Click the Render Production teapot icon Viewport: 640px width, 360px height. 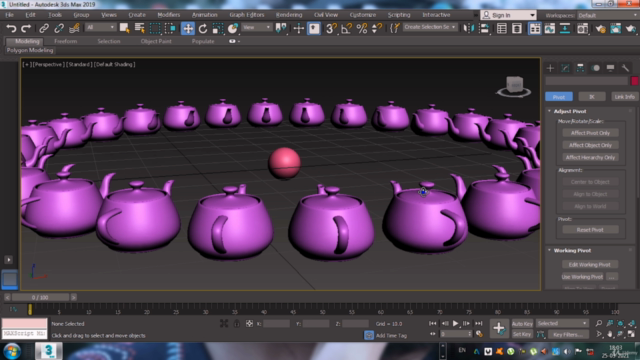(631, 28)
